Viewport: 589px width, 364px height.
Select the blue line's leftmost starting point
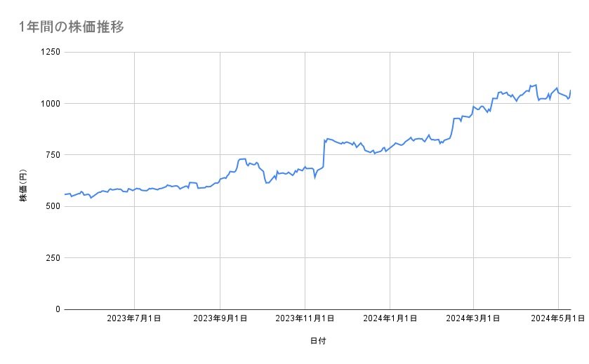65,194
